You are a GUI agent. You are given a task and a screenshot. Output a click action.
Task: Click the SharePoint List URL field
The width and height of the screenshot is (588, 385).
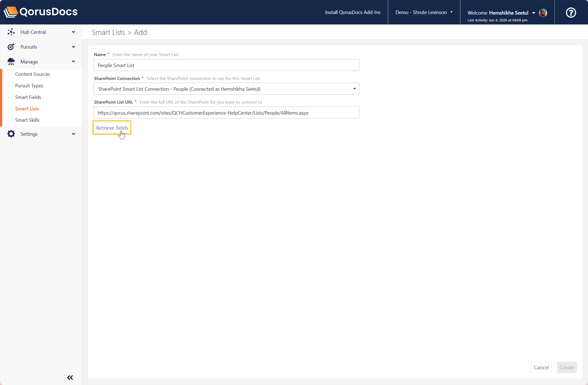tap(226, 113)
